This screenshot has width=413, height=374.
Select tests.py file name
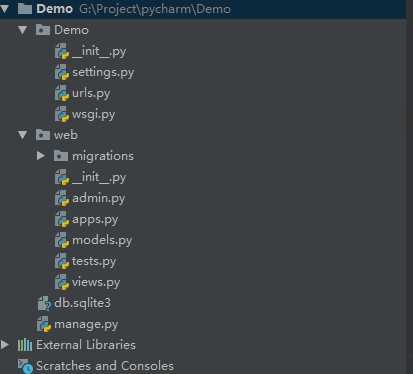point(94,261)
